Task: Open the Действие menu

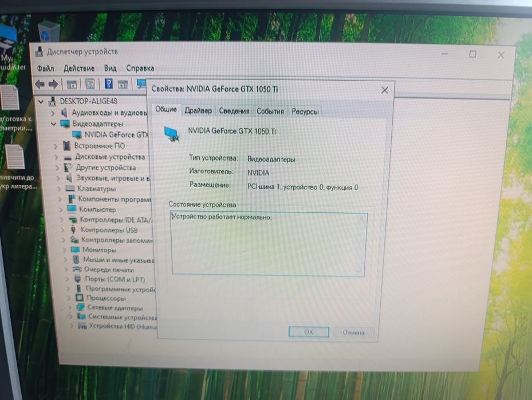Action: coord(79,69)
